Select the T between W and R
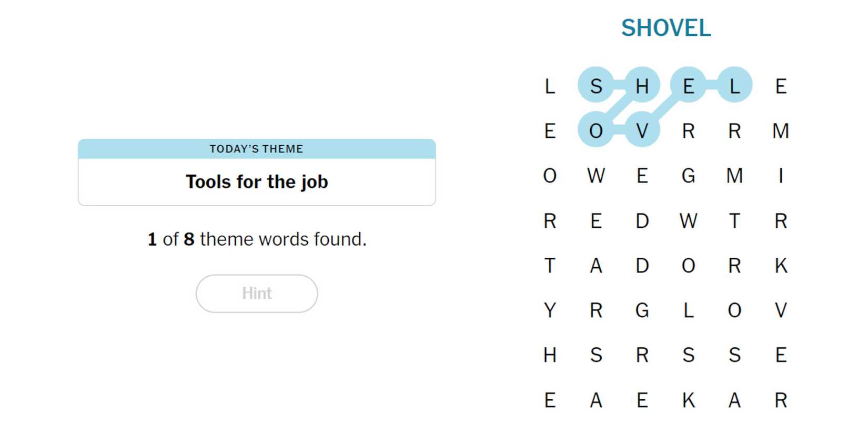868x434 pixels. point(734,221)
